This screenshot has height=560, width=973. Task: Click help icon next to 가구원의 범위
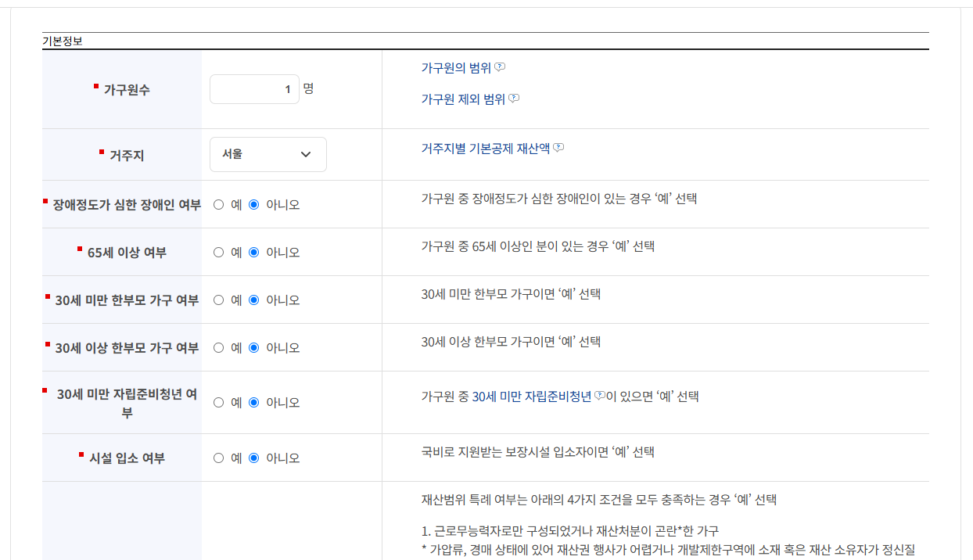click(500, 67)
